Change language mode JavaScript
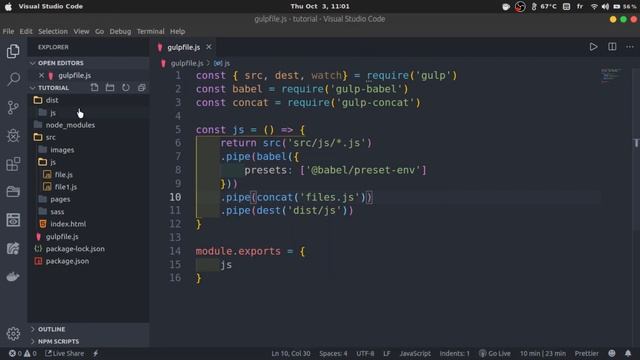 415,353
